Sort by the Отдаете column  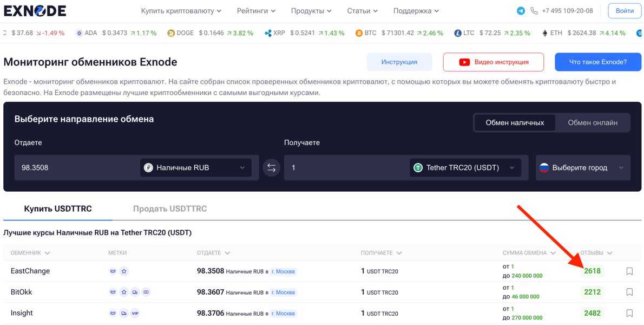point(213,252)
